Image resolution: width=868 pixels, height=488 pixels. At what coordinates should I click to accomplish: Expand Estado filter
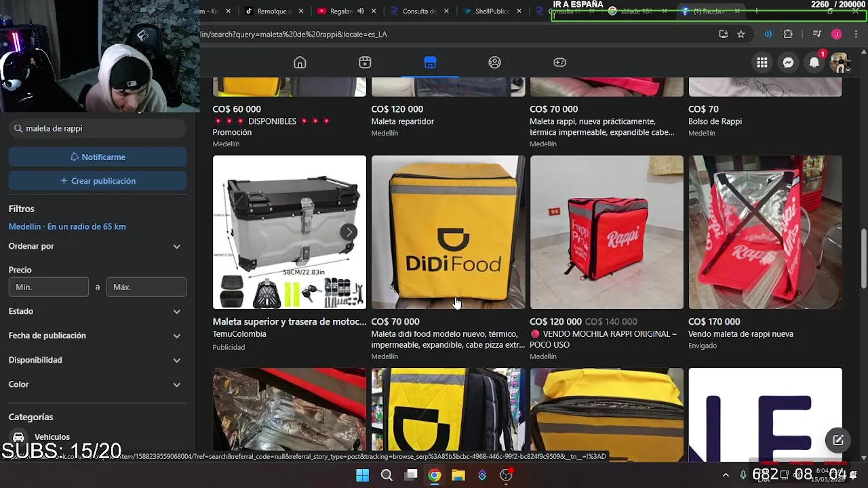[97, 311]
